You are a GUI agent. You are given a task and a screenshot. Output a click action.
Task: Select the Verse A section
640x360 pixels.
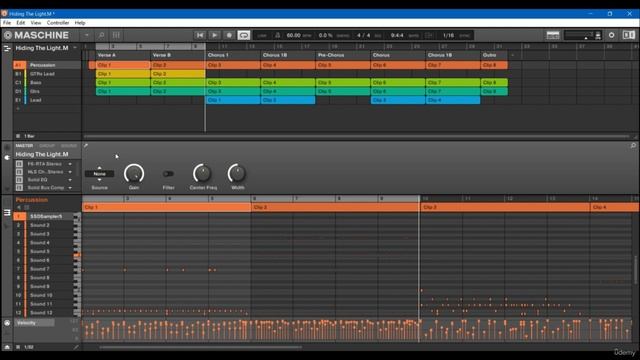tap(123, 55)
